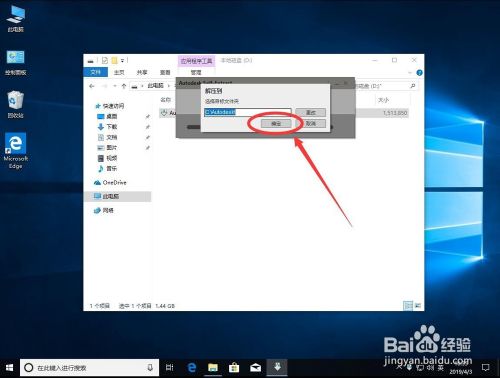Image resolution: width=500 pixels, height=378 pixels.
Task: Select the 应用程序工具 contextual tab
Action: click(x=196, y=61)
